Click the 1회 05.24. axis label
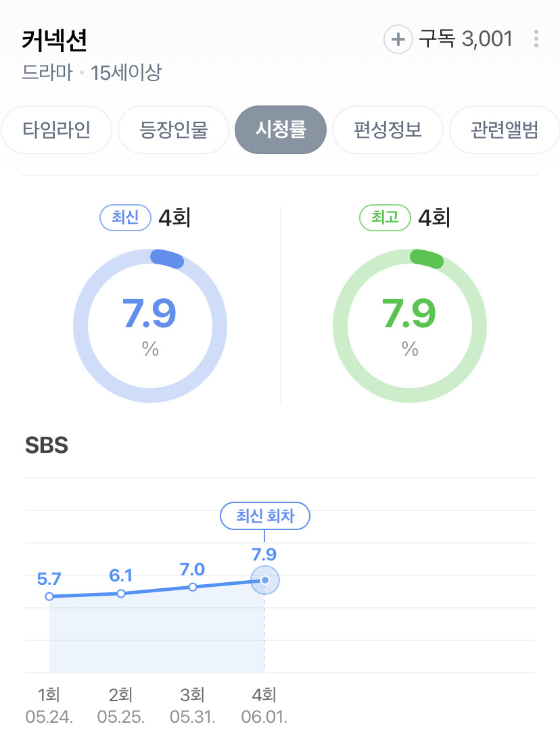The width and height of the screenshot is (560, 739). (x=49, y=706)
